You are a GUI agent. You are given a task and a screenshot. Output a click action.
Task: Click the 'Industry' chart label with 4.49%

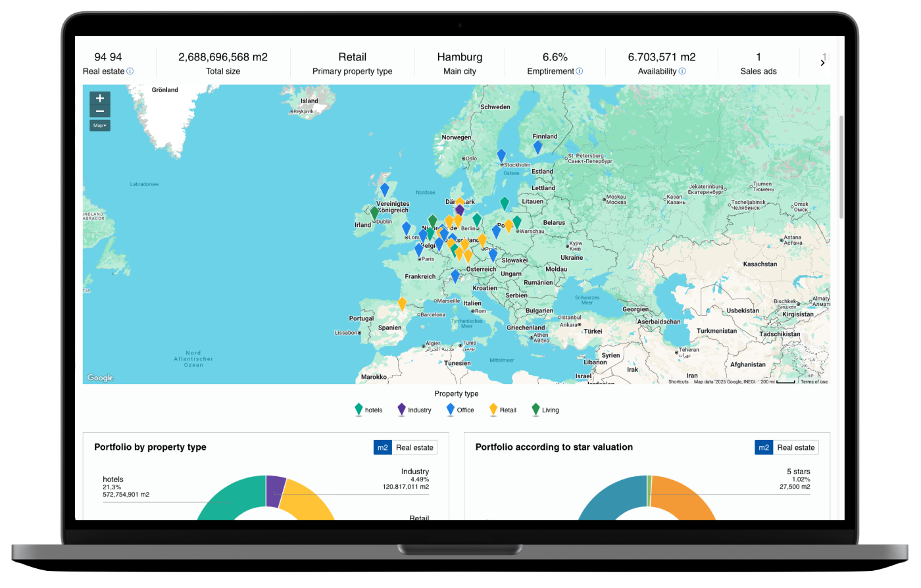coord(415,472)
